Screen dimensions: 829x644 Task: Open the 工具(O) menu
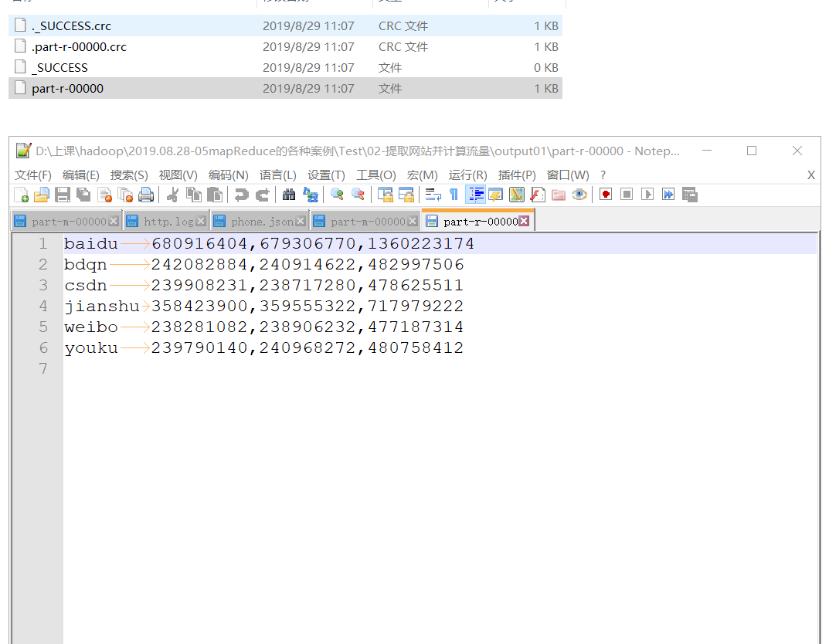point(376,175)
